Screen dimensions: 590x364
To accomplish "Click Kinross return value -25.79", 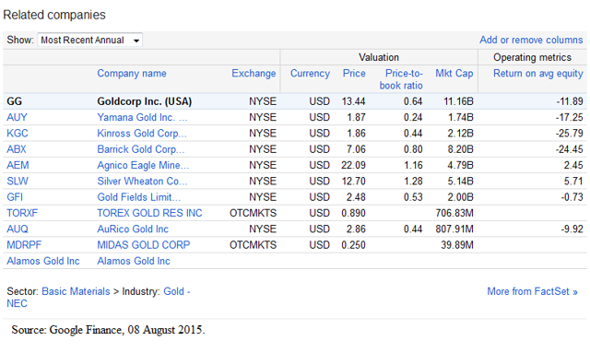I will click(570, 134).
